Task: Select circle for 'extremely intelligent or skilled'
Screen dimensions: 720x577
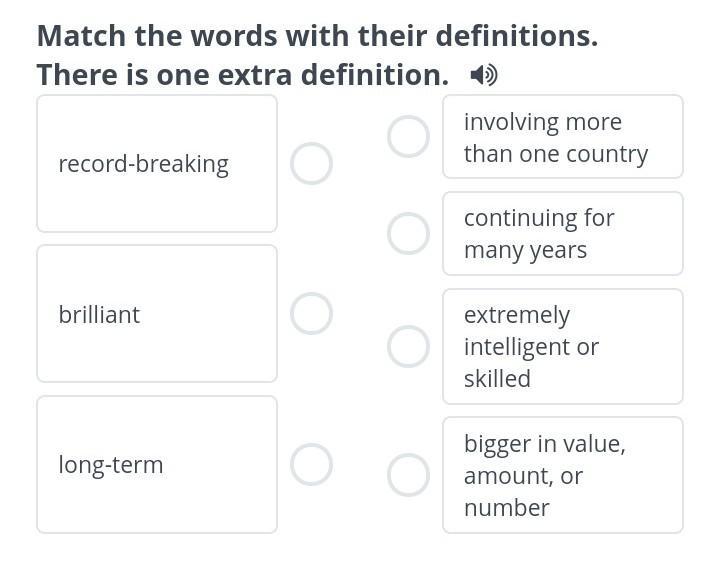Action: point(408,346)
